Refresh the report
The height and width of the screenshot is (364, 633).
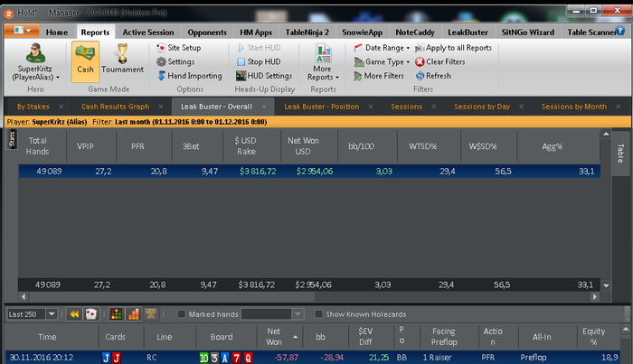point(433,76)
